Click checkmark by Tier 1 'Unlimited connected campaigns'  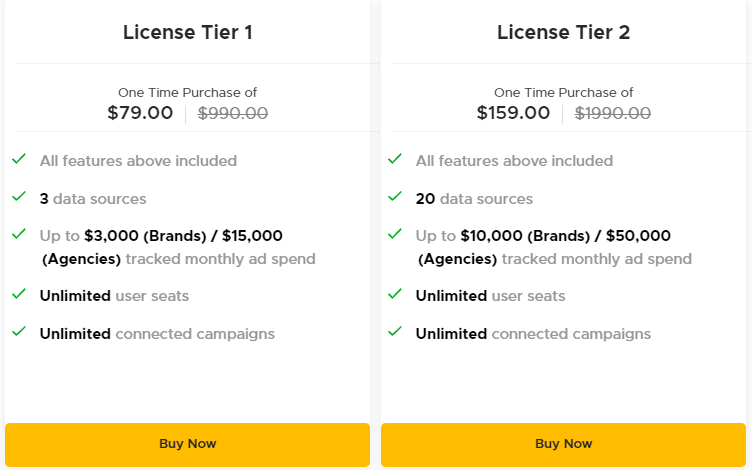tap(19, 332)
